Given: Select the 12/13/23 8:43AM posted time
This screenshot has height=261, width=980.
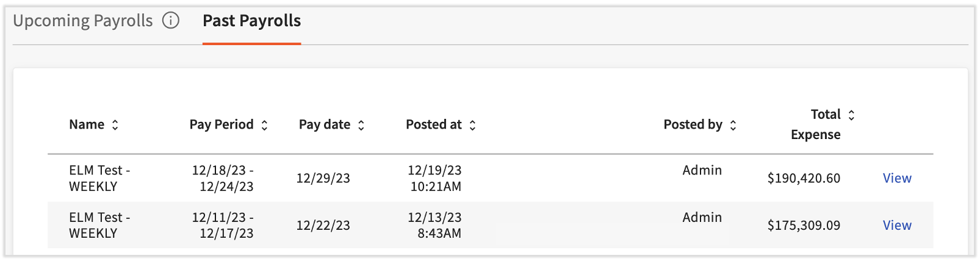Looking at the screenshot, I should (x=434, y=225).
